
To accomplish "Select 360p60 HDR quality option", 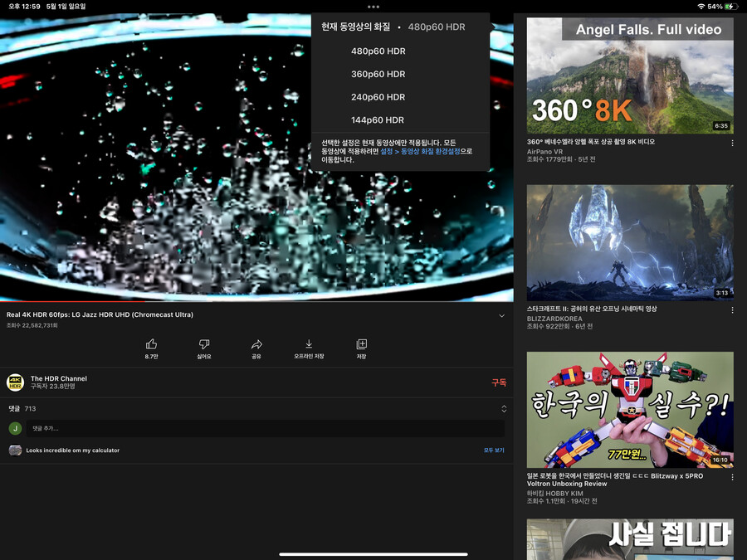I will coord(378,75).
